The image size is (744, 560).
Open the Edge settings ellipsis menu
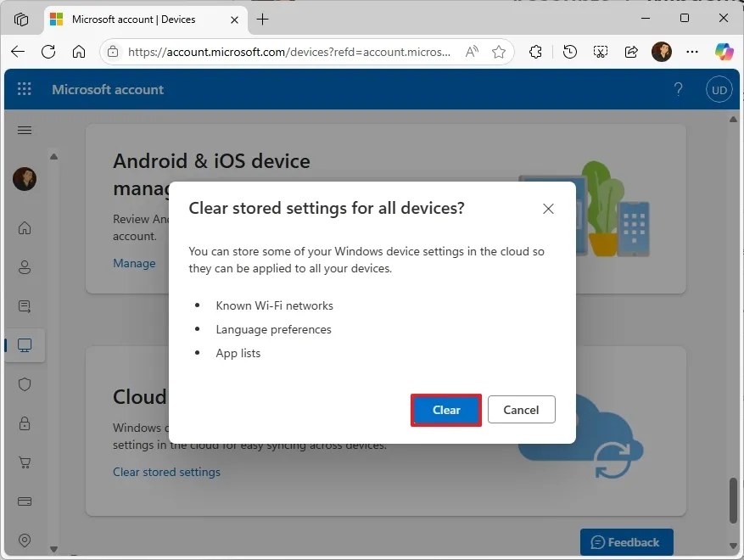tap(692, 52)
